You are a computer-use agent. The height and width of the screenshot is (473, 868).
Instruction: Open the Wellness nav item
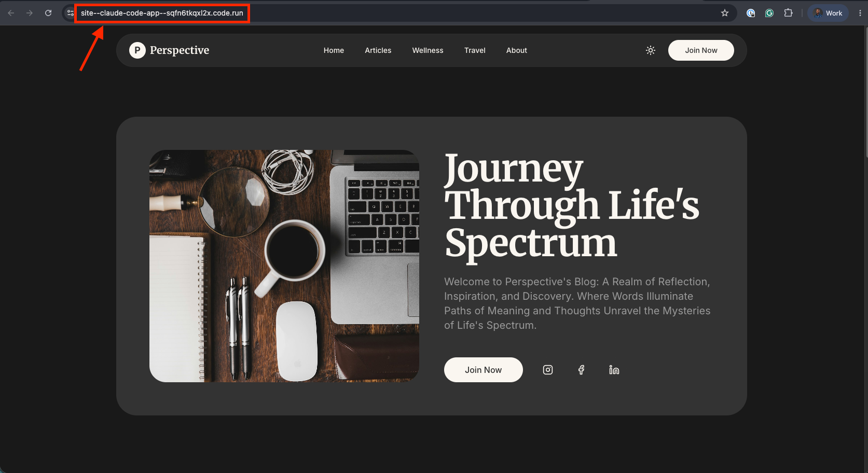pos(428,50)
